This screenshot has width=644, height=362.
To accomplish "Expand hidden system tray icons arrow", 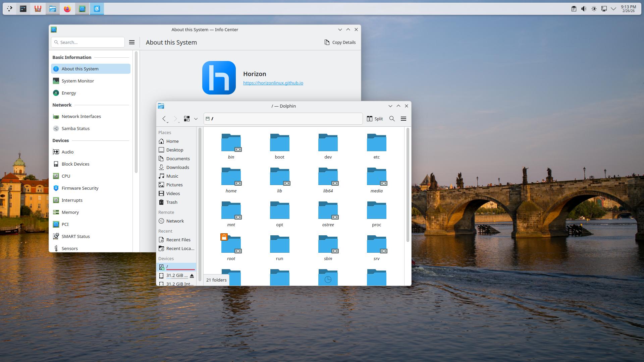I will tap(613, 9).
